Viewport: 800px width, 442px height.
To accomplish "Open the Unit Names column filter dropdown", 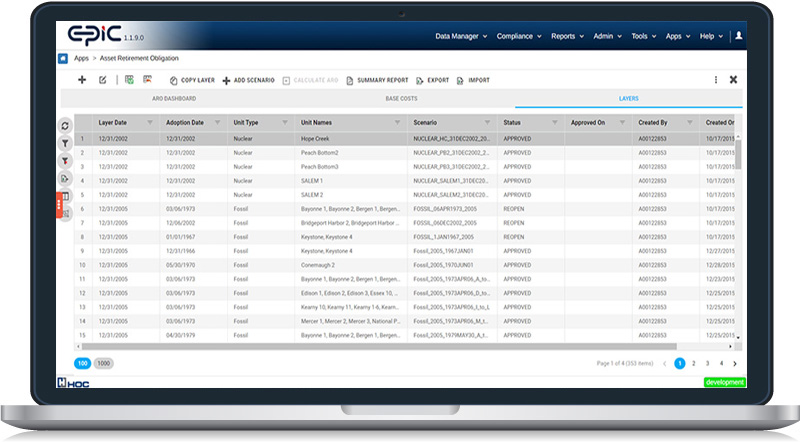I will tap(397, 122).
